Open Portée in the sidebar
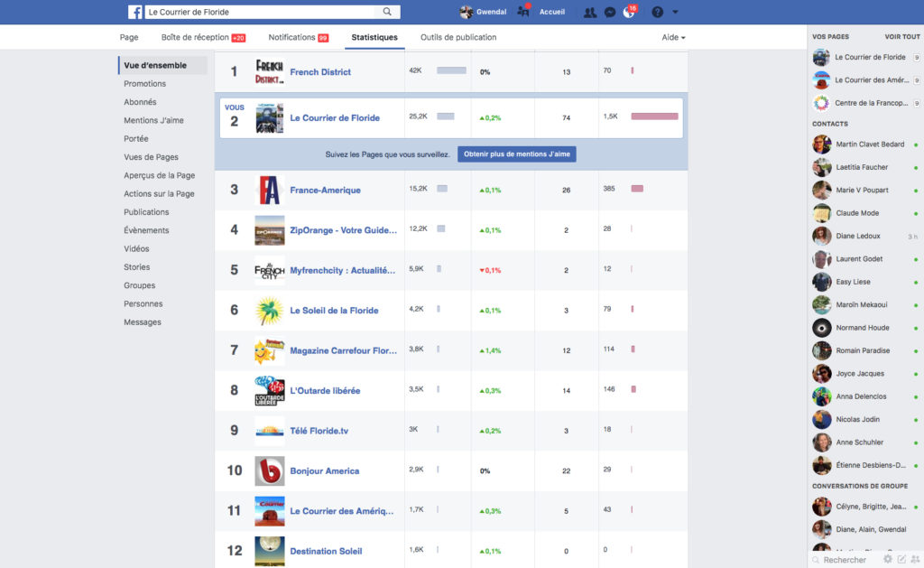 click(x=136, y=138)
